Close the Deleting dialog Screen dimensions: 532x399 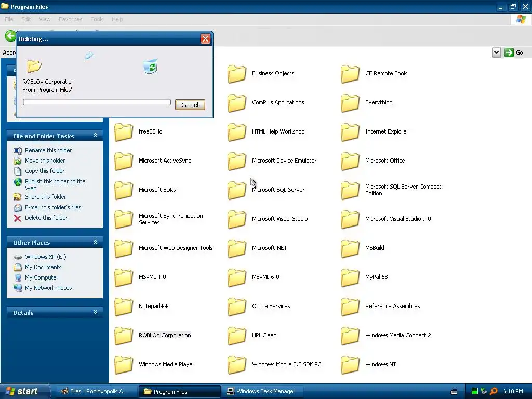point(205,38)
